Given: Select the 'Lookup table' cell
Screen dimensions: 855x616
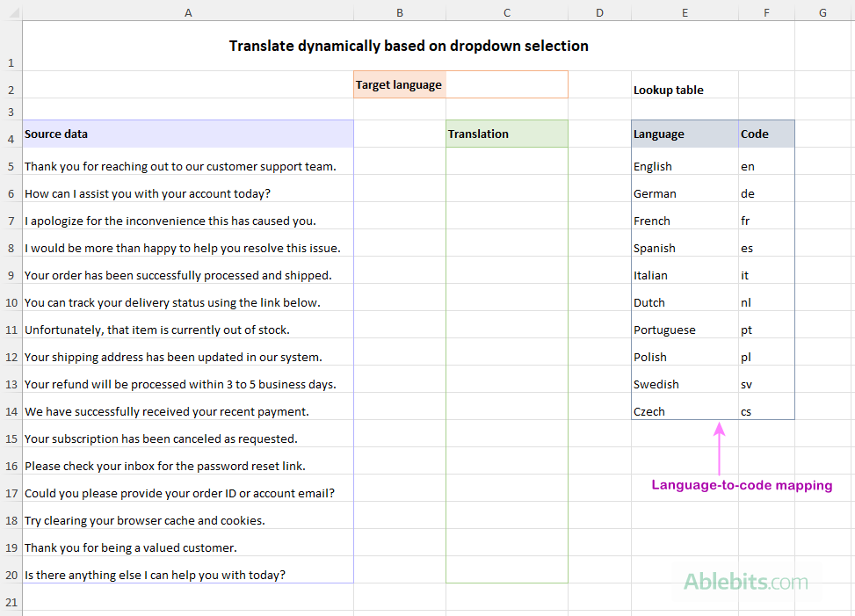Looking at the screenshot, I should coord(685,85).
